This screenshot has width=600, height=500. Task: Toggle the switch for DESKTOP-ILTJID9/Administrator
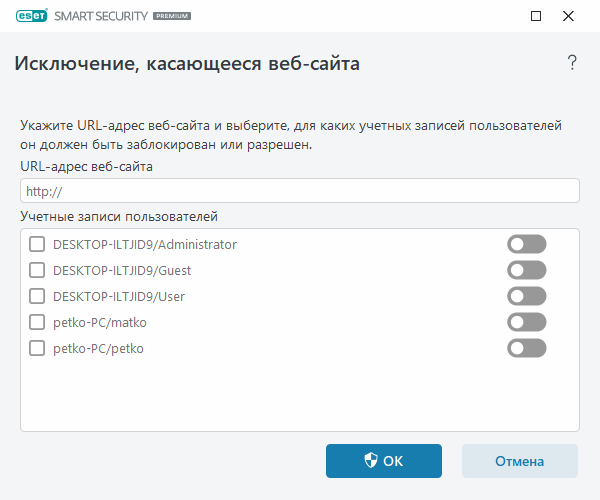[x=527, y=244]
